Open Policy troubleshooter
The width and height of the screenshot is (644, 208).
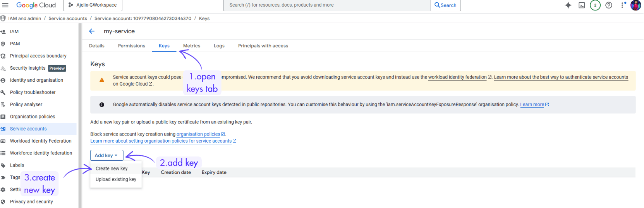click(33, 92)
